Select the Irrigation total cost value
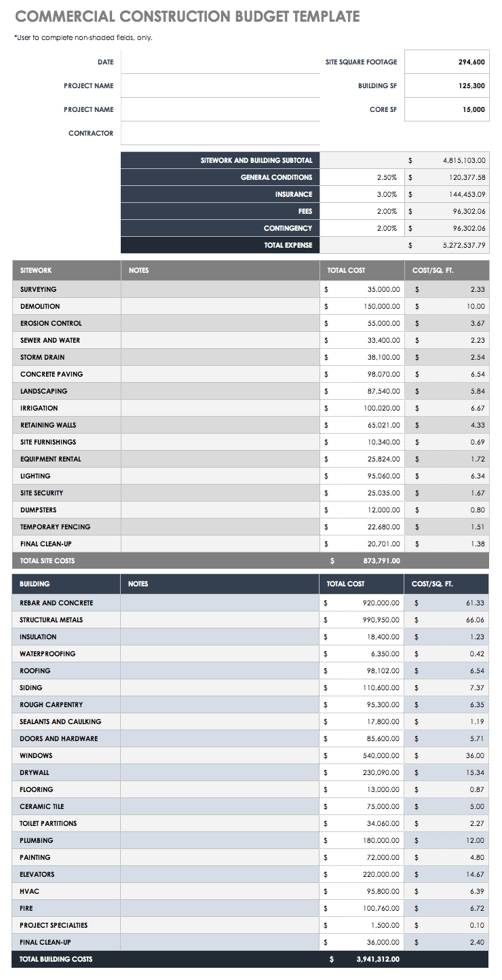 pyautogui.click(x=362, y=408)
